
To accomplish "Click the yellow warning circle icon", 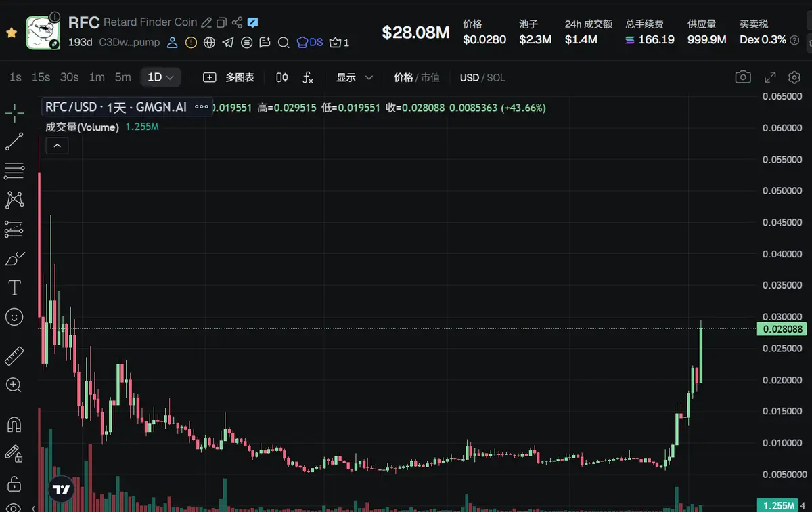I will (191, 43).
